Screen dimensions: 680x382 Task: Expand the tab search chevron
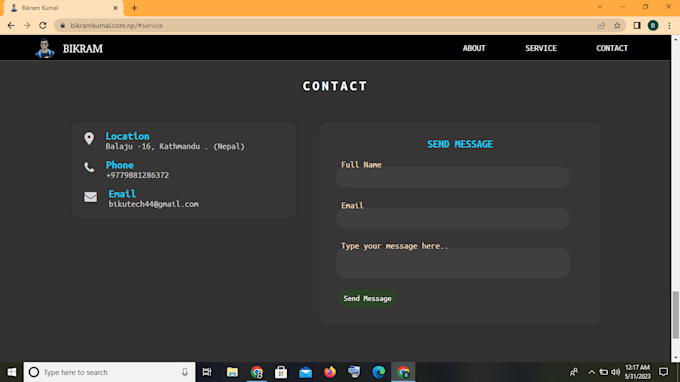click(x=599, y=7)
